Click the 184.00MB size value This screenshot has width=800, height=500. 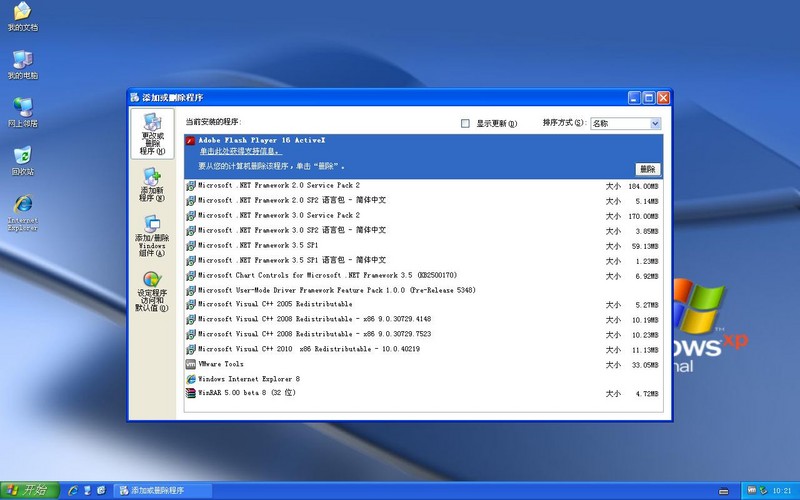[x=643, y=187]
